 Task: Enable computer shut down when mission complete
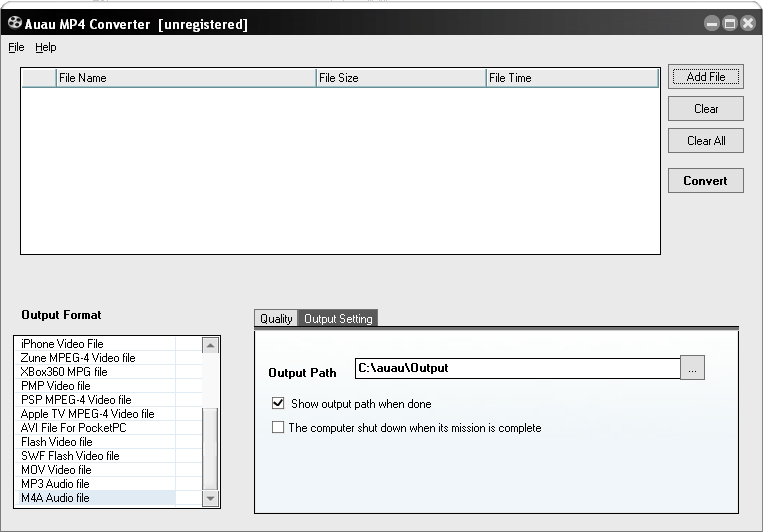278,427
